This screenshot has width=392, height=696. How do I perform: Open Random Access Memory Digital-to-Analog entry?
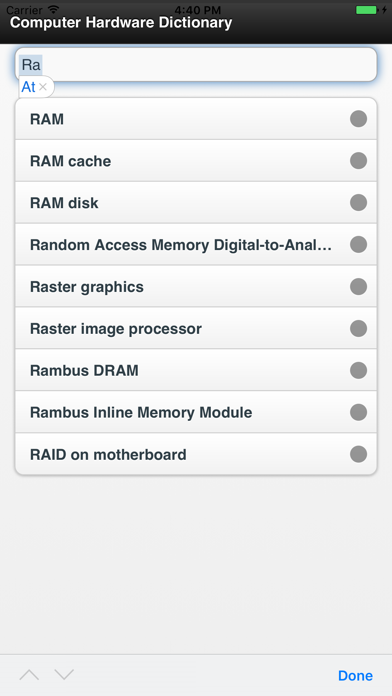click(x=196, y=245)
